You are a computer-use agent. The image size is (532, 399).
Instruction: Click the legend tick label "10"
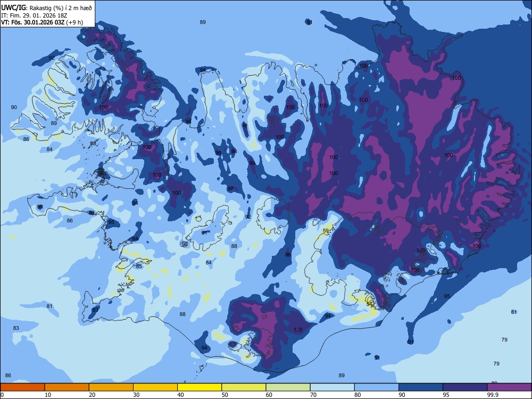click(48, 395)
